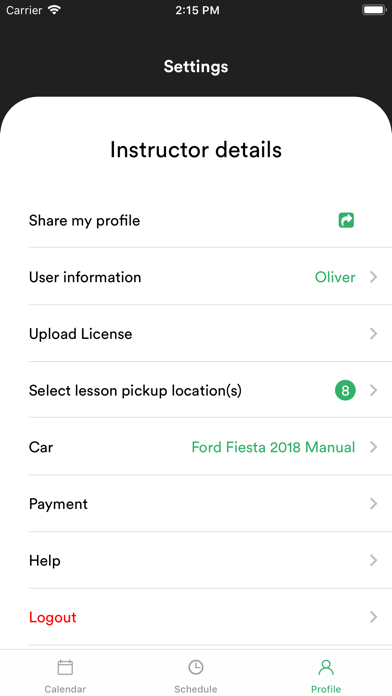This screenshot has width=392, height=696.
Task: Open the Help row chevron
Action: [373, 561]
